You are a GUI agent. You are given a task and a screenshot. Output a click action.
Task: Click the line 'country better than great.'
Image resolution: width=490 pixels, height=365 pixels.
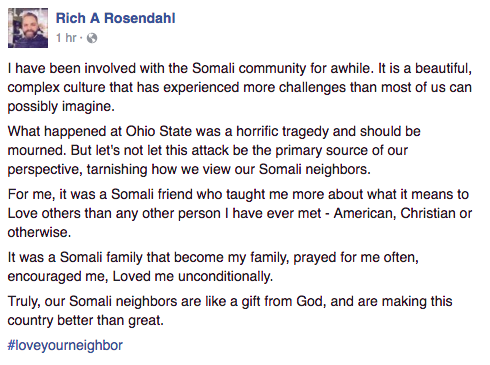(86, 320)
